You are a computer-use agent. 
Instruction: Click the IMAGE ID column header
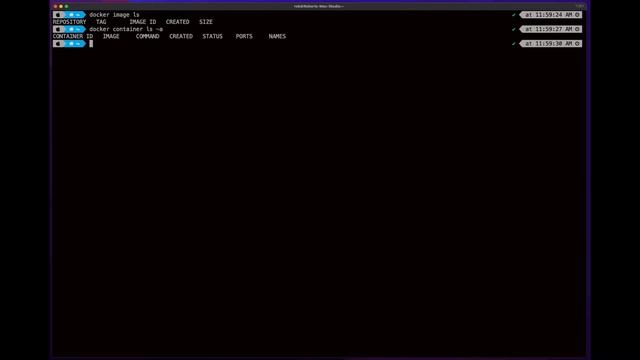click(143, 22)
